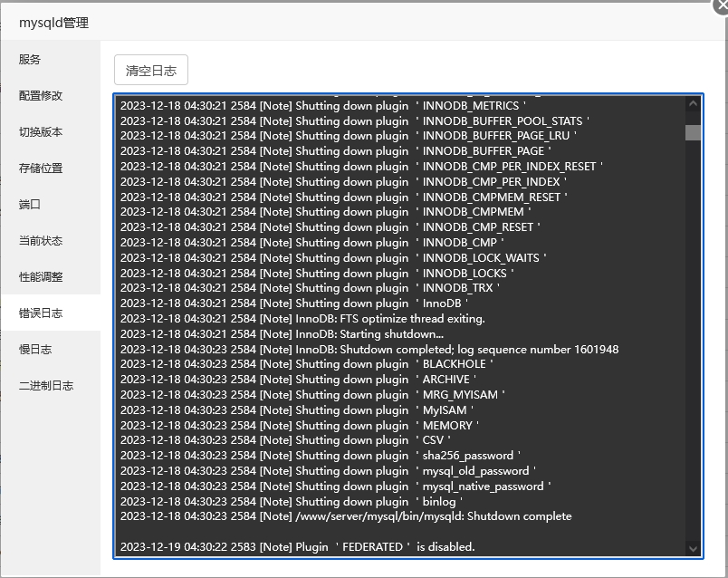Go to the 当前状态 tab
728x578 pixels.
[x=50, y=241]
